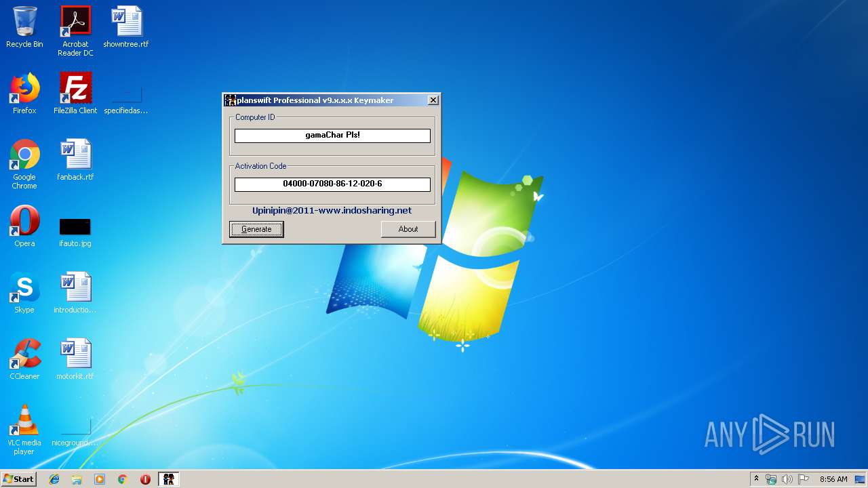This screenshot has width=868, height=488.
Task: Click the Keymaker taskbar button
Action: click(169, 479)
